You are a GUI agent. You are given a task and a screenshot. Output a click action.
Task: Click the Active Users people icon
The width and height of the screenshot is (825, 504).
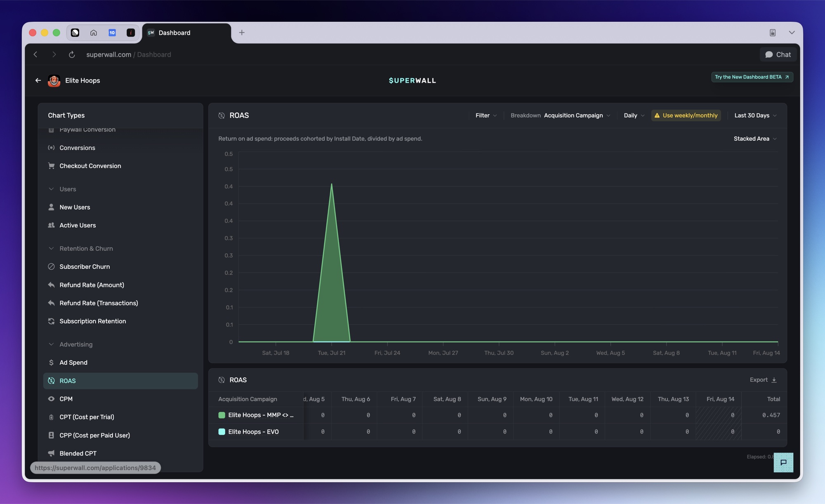tap(51, 225)
